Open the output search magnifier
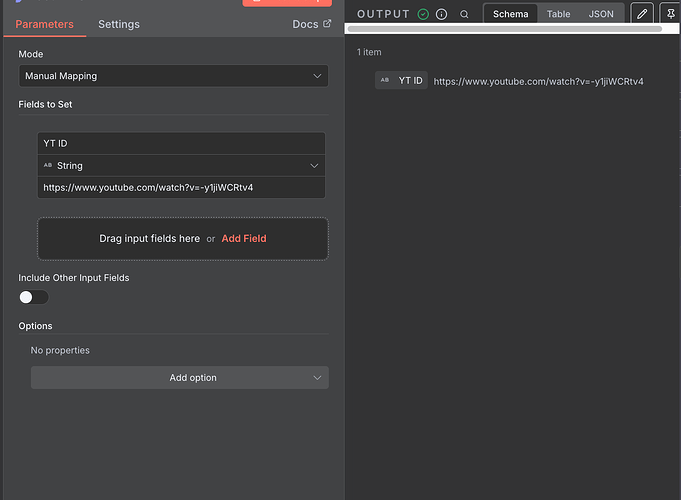Image resolution: width=681 pixels, height=500 pixels. tap(464, 14)
